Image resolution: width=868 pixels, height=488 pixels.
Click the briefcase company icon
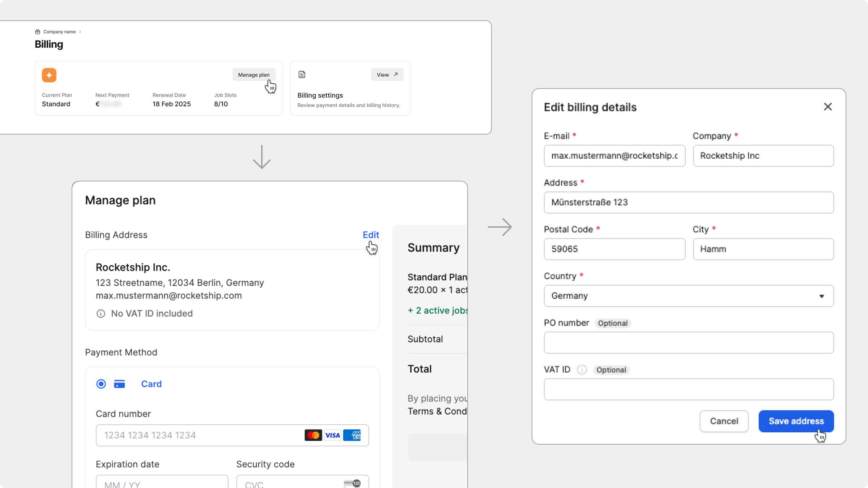[x=38, y=32]
